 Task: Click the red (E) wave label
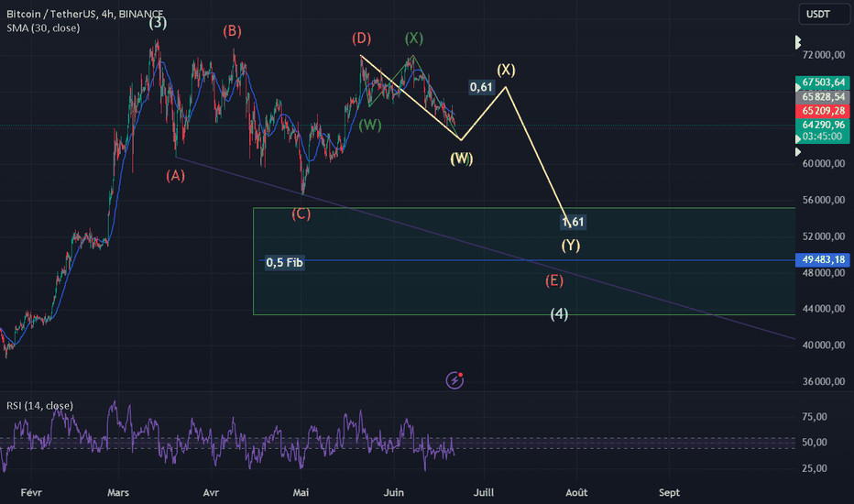[554, 280]
